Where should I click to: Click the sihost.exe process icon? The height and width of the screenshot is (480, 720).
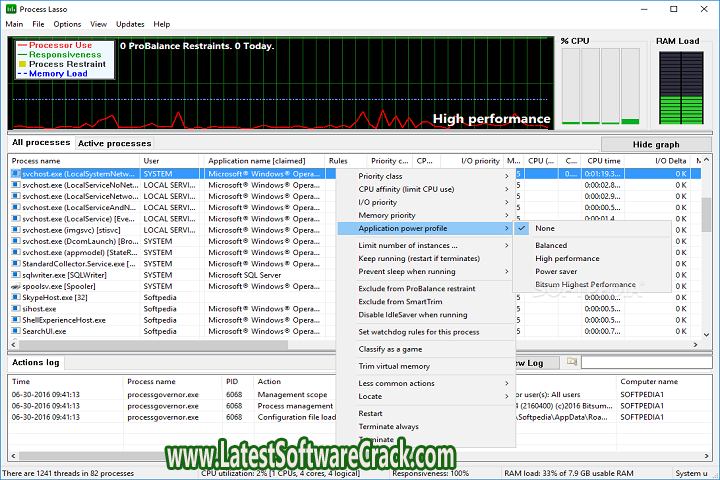(x=15, y=309)
